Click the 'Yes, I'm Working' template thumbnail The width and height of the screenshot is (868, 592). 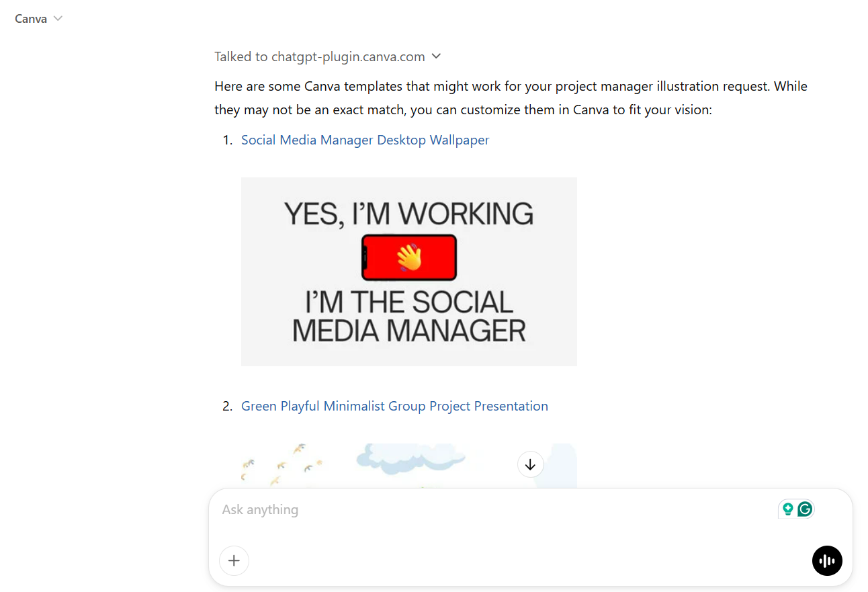(x=409, y=271)
